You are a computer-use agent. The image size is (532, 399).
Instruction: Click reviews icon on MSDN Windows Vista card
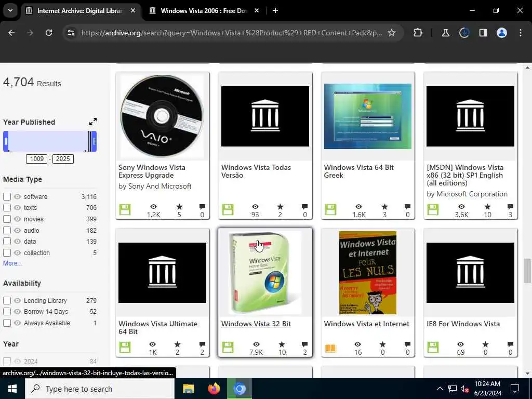pyautogui.click(x=510, y=207)
